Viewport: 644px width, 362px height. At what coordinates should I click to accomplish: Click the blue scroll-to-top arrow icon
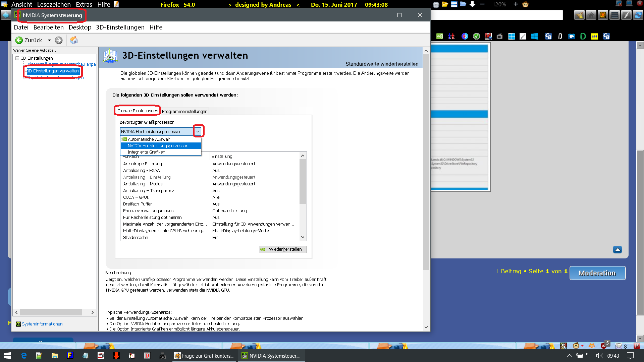tap(617, 250)
